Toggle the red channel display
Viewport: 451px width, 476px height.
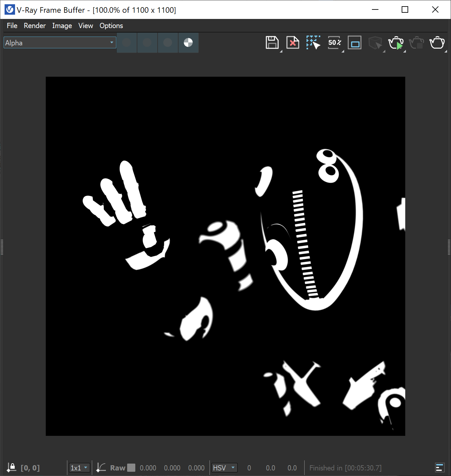(x=127, y=42)
